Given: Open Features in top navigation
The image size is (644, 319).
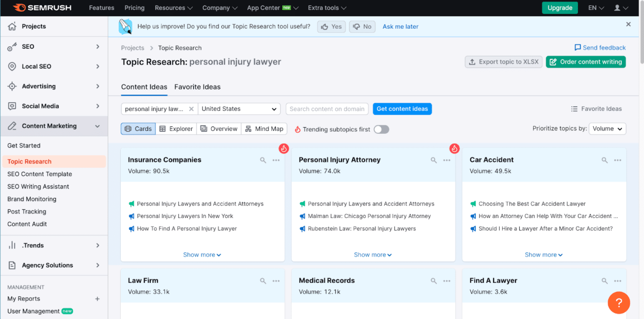Looking at the screenshot, I should pos(102,8).
